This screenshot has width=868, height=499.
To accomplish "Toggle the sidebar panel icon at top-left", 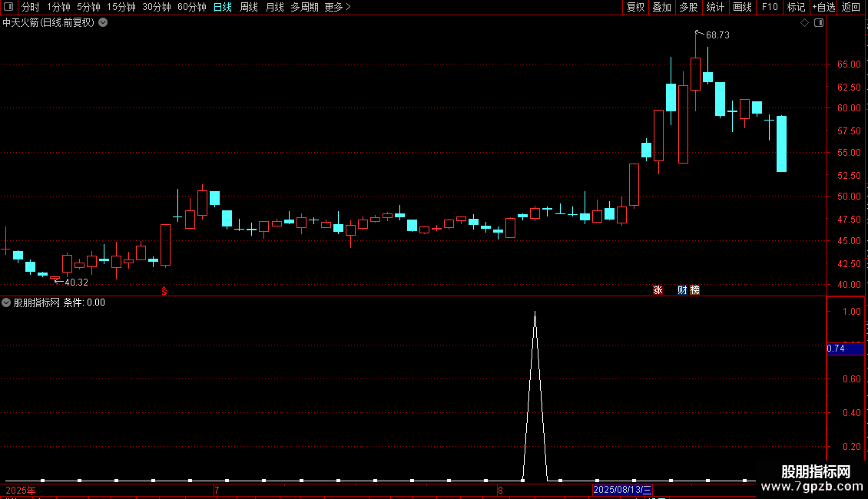I will click(8, 7).
